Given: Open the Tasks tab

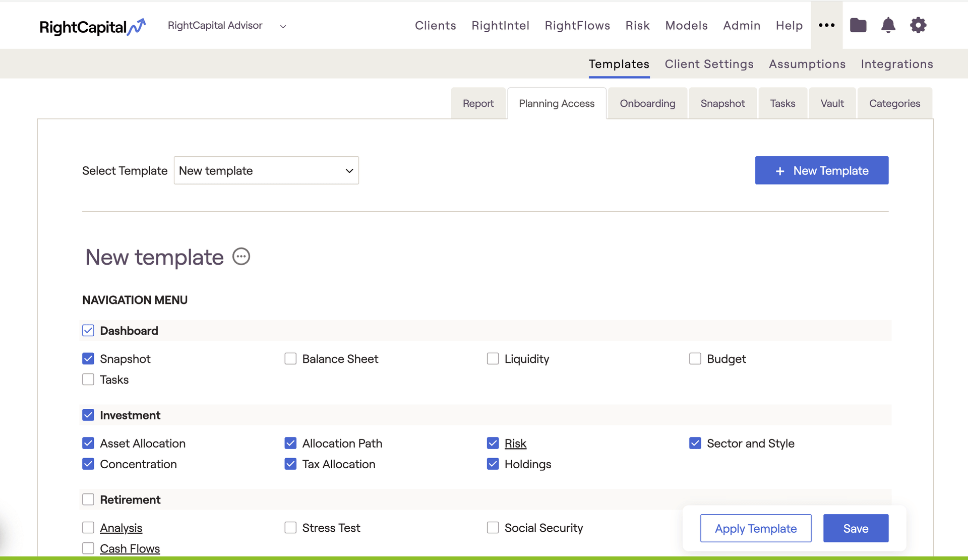Looking at the screenshot, I should [782, 103].
